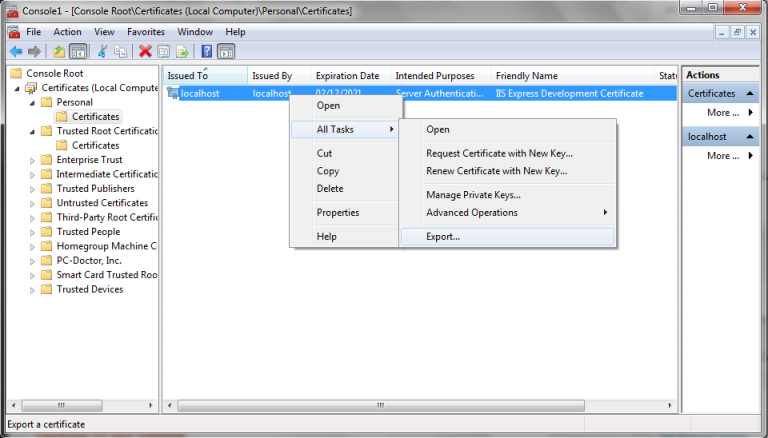Select Cut in context menu
768x438 pixels.
(345, 153)
